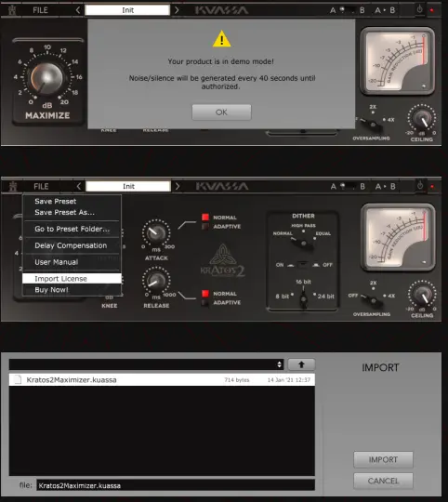Click the RELEASE knob
Image resolution: width=448 pixels, height=502 pixels.
(156, 281)
